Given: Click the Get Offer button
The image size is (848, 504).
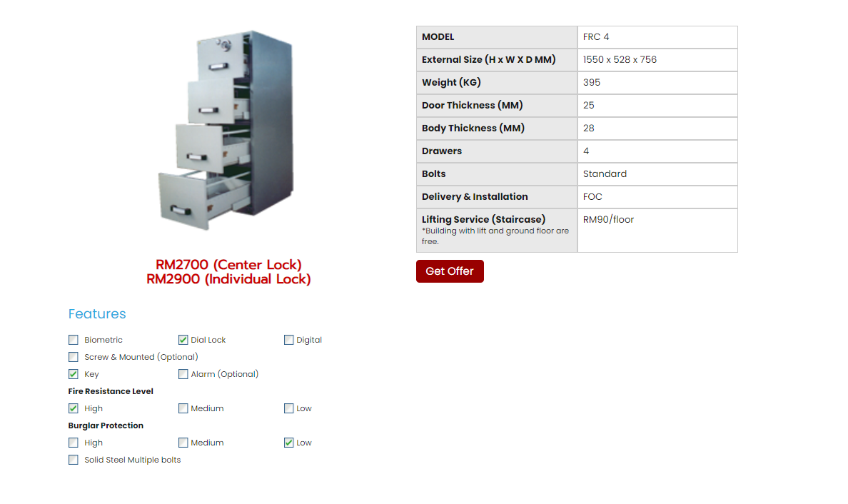Looking at the screenshot, I should pyautogui.click(x=450, y=271).
